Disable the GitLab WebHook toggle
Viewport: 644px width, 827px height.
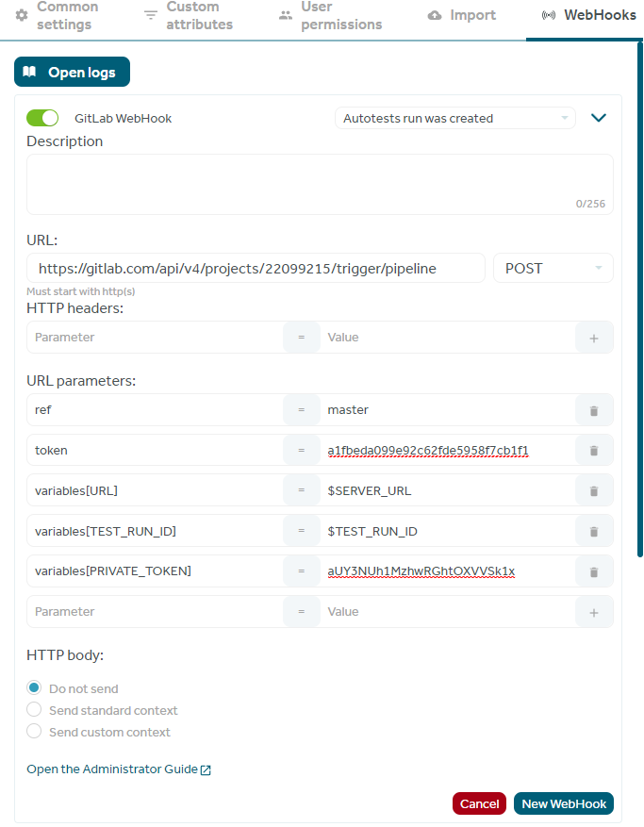pyautogui.click(x=42, y=118)
